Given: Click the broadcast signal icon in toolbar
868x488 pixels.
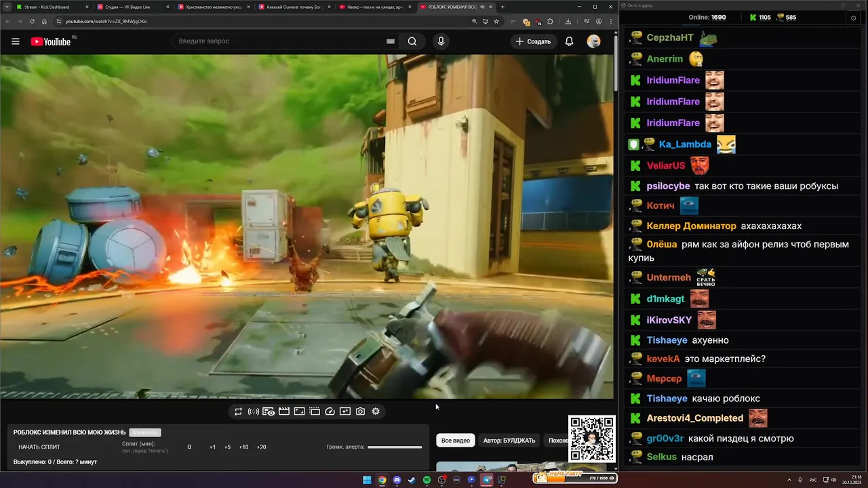Looking at the screenshot, I should tap(254, 411).
